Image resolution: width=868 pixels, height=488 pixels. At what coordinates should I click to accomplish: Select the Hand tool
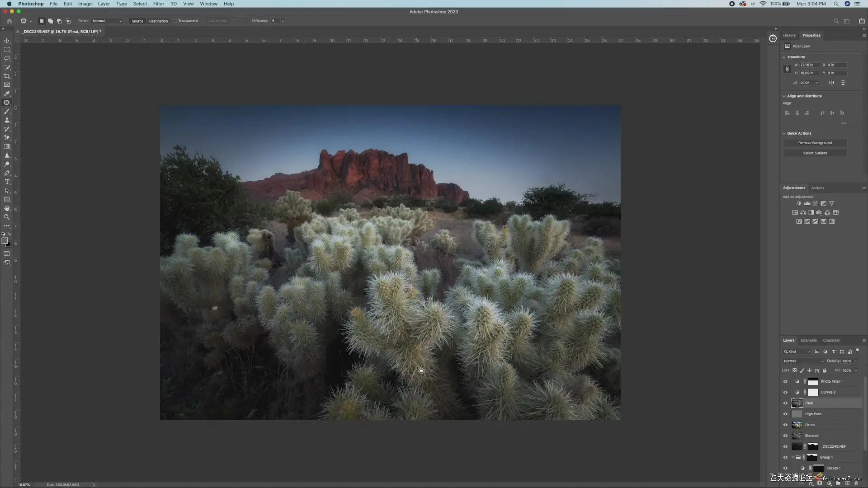pos(7,208)
